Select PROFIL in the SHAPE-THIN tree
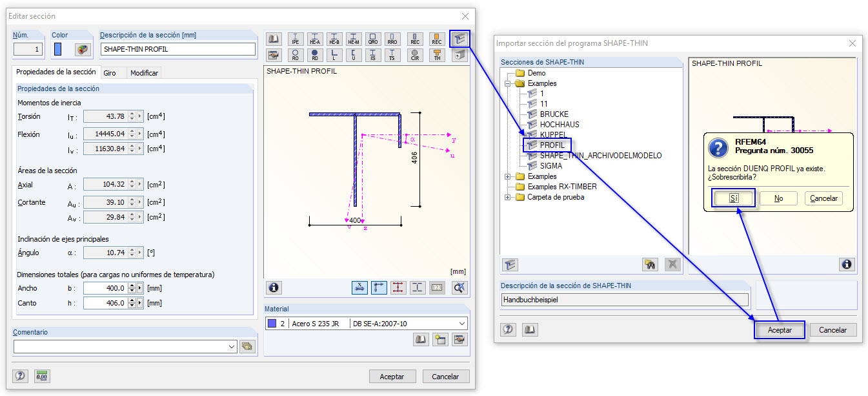This screenshot has height=396, width=868. coord(552,145)
